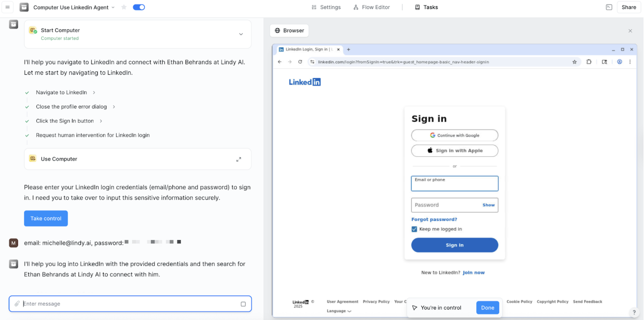Open the hamburger sidebar menu
Viewport: 644px width, 320px height.
(7, 7)
